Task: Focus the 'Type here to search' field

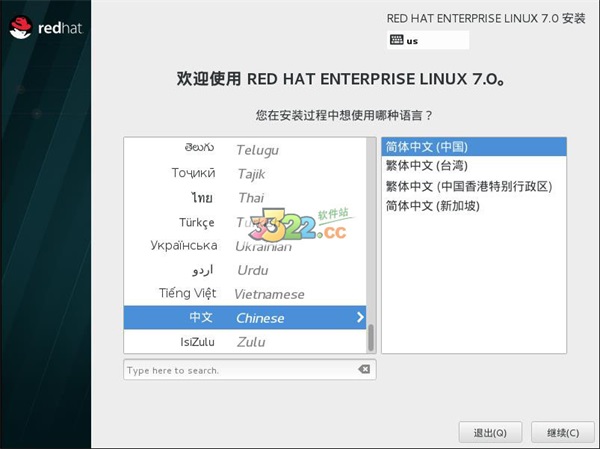Action: pyautogui.click(x=249, y=369)
